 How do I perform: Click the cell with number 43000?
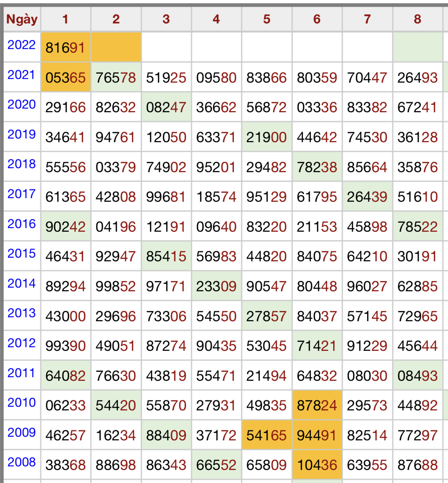pos(65,316)
